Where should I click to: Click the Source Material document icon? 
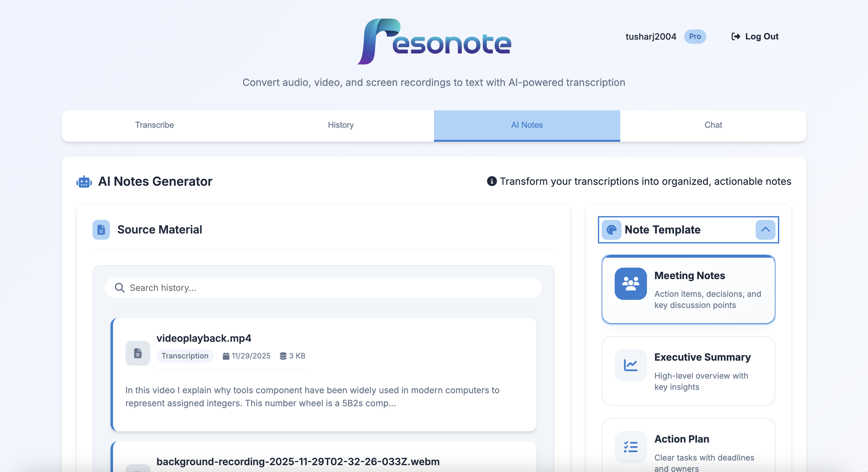point(101,229)
